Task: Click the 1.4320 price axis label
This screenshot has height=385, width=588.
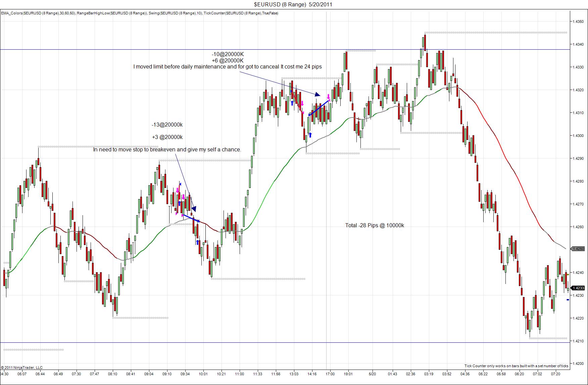Action: [x=578, y=90]
